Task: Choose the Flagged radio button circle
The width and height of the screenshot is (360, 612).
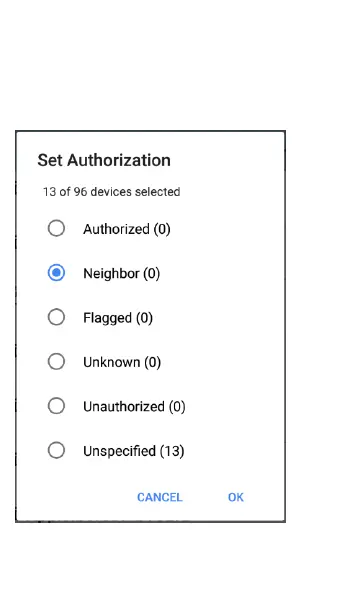Action: pos(56,317)
